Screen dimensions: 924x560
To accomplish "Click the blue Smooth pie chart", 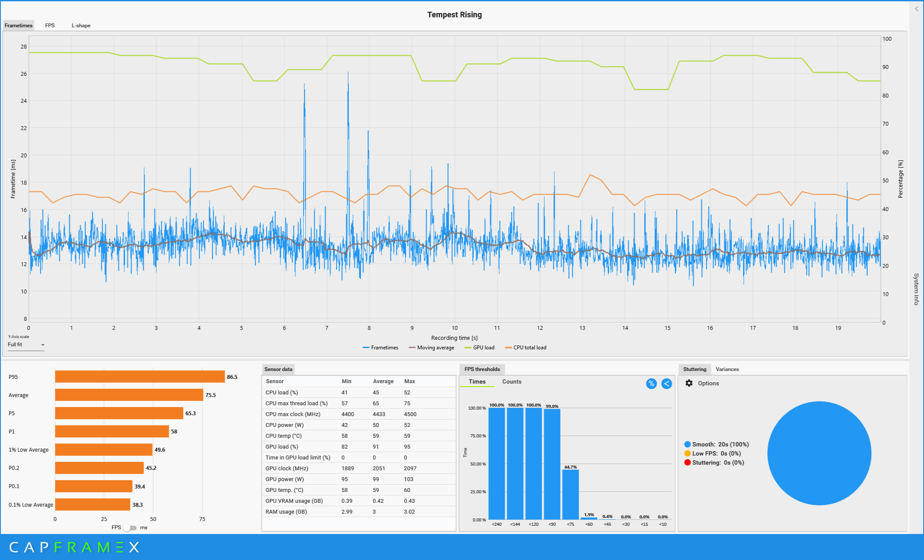I will point(819,453).
